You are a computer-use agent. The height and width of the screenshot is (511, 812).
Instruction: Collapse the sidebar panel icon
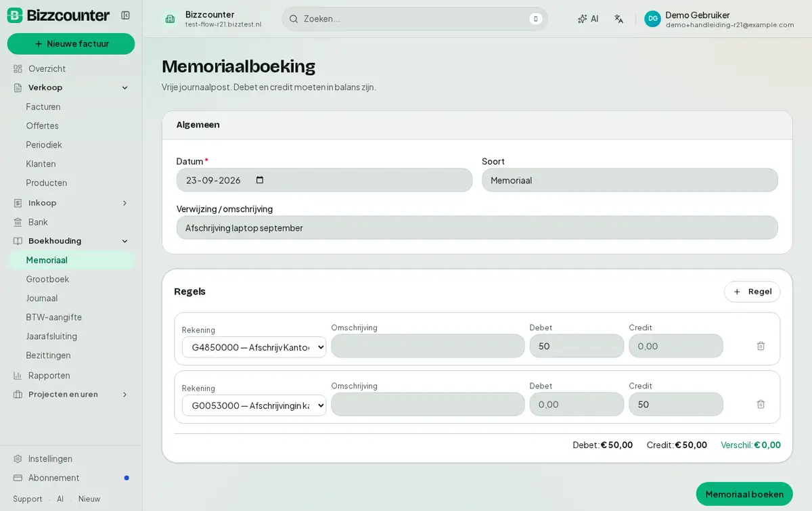pos(125,15)
